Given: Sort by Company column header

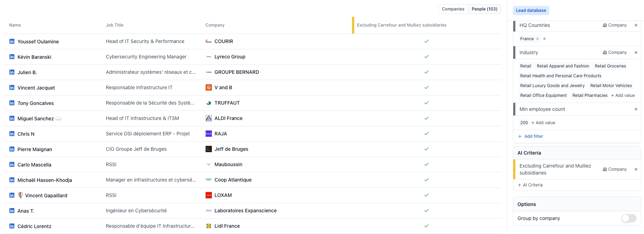Looking at the screenshot, I should (x=215, y=25).
